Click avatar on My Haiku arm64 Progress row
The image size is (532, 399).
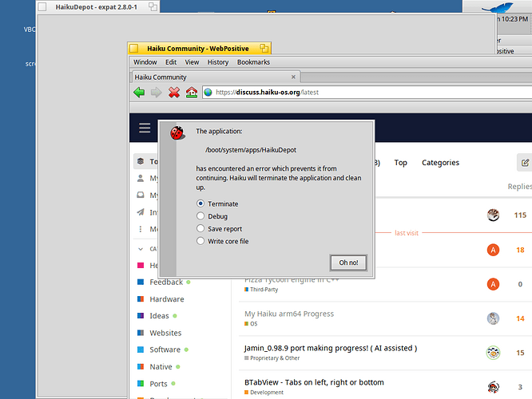[493, 318]
